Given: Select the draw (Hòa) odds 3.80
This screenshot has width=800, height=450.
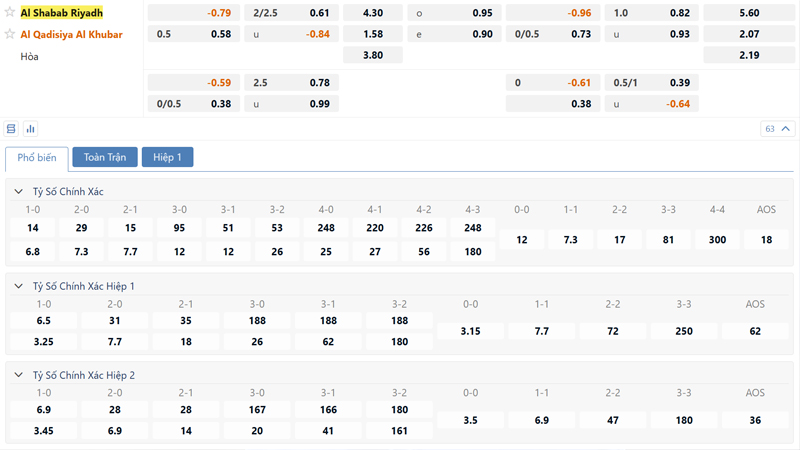Looking at the screenshot, I should coord(371,56).
